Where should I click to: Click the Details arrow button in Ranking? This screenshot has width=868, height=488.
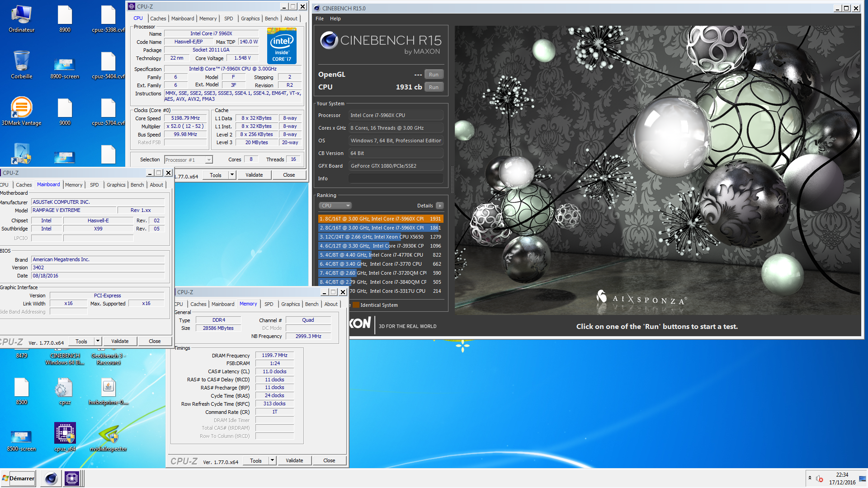click(x=439, y=206)
